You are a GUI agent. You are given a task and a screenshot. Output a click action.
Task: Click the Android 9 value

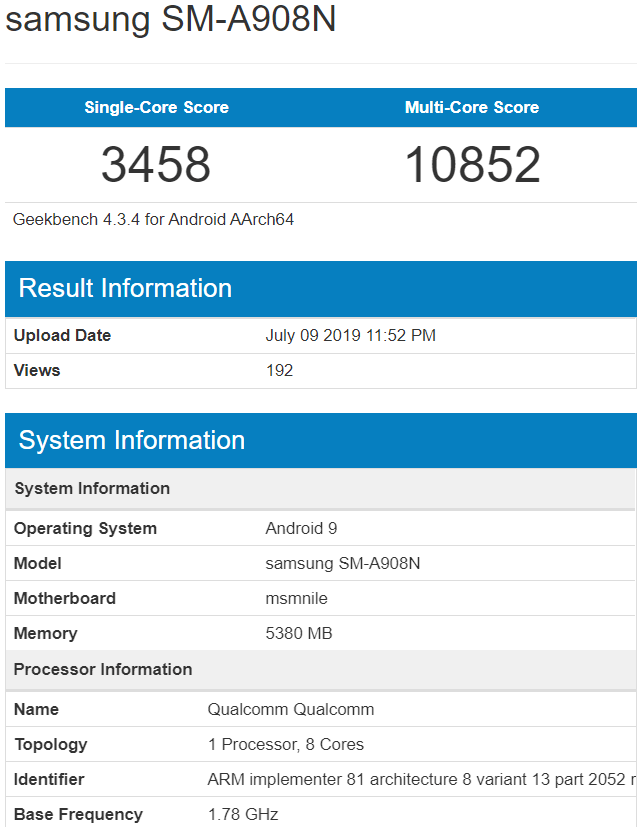point(301,528)
